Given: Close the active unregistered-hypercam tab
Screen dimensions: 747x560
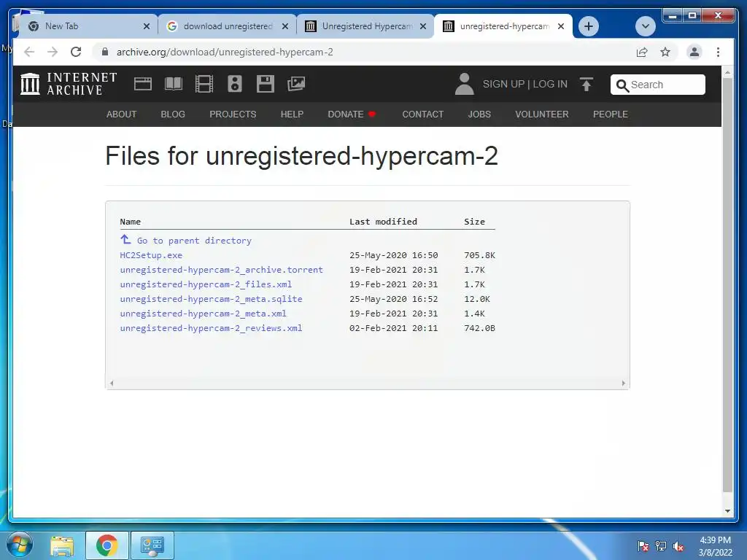Looking at the screenshot, I should coord(561,26).
